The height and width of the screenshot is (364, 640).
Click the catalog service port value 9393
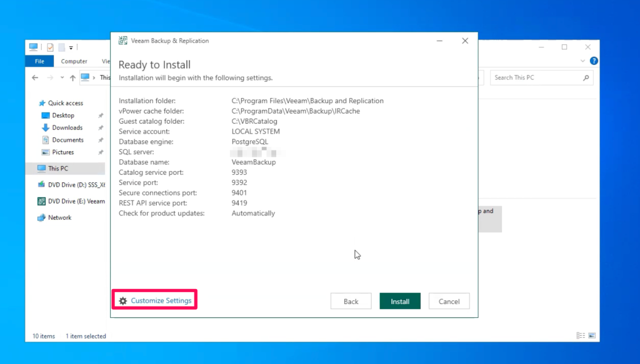239,172
